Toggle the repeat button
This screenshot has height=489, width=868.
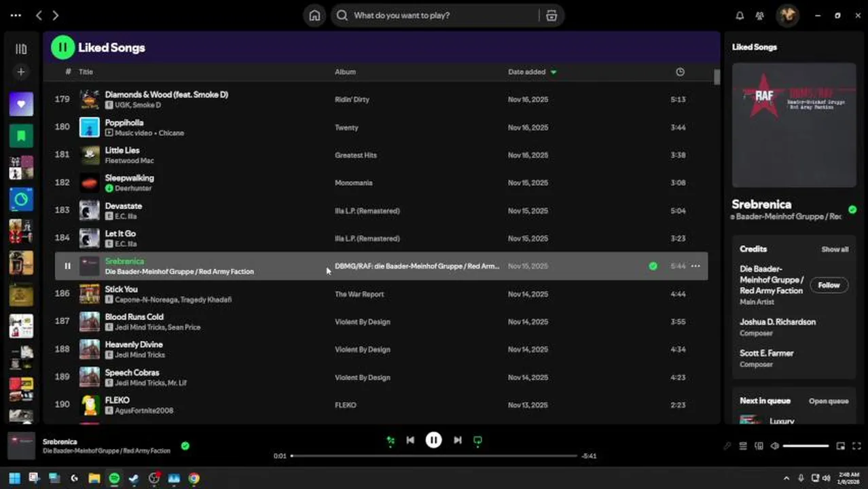477,440
